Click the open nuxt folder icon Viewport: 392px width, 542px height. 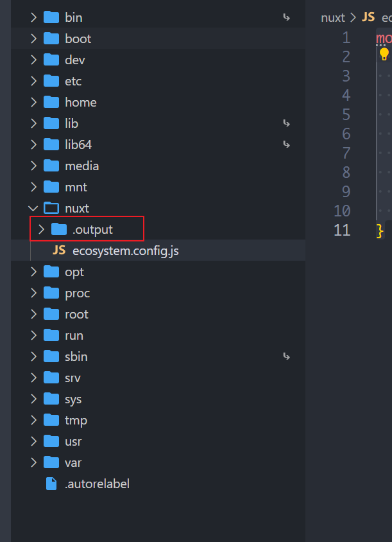[51, 208]
